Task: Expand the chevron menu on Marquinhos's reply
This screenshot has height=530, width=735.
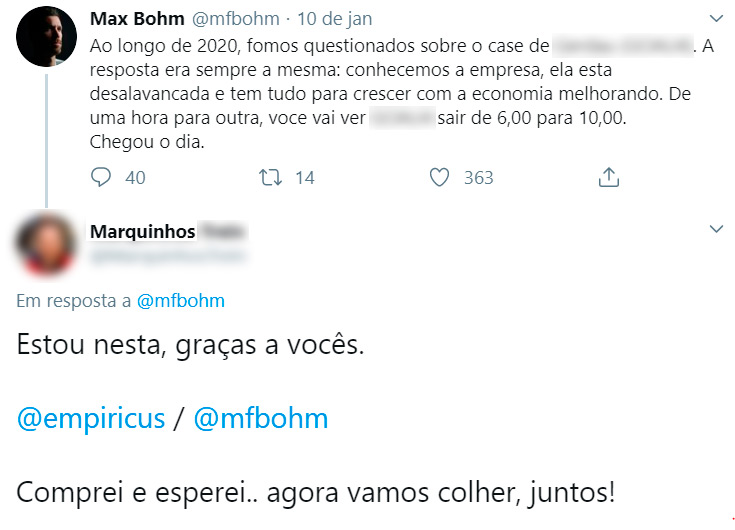Action: [715, 230]
